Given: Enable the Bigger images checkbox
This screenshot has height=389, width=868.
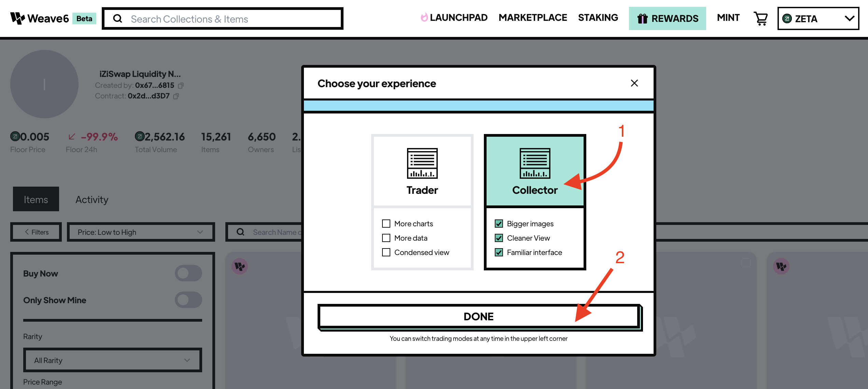Looking at the screenshot, I should 499,223.
